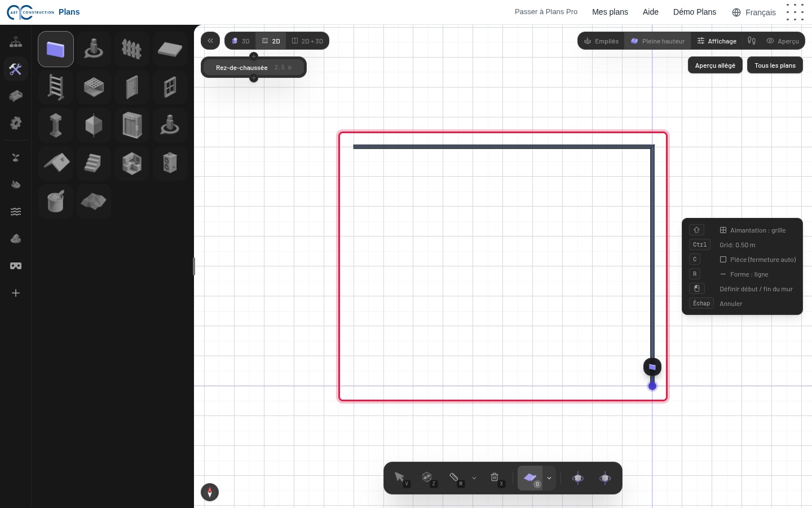Select the grid ceiling tool
This screenshot has height=508, width=812.
tap(94, 87)
